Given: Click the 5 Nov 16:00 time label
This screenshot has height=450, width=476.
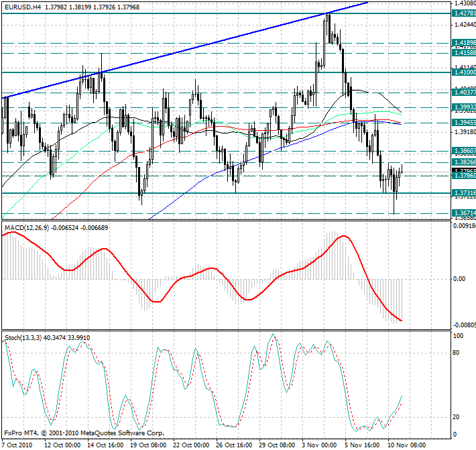Looking at the screenshot, I should 362,445.
